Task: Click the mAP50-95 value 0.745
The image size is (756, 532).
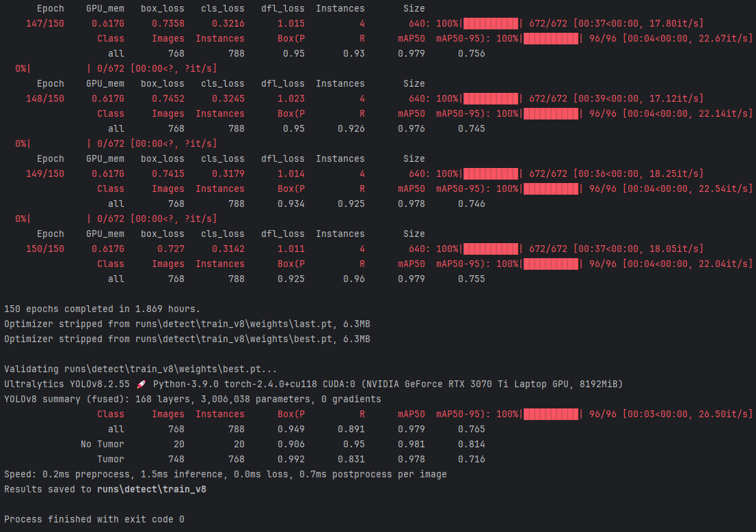Action: tap(472, 128)
